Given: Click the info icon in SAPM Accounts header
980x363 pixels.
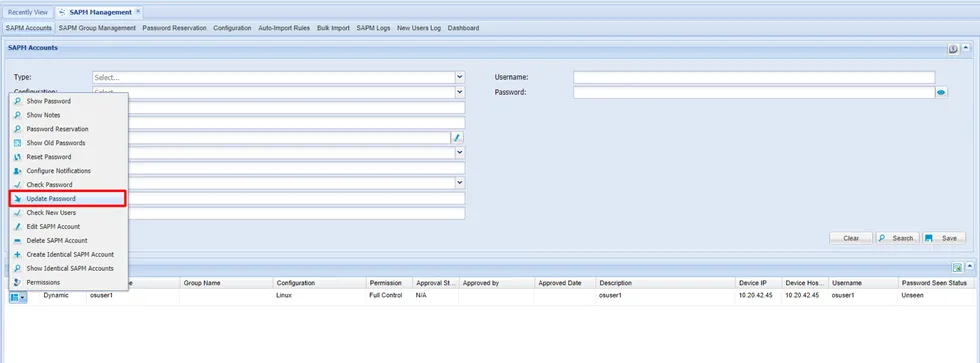Looking at the screenshot, I should tap(953, 49).
